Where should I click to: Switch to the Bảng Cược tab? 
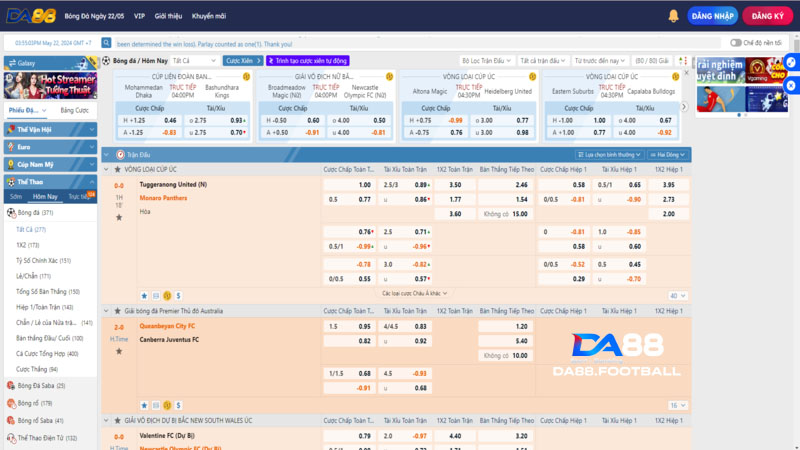coord(74,110)
